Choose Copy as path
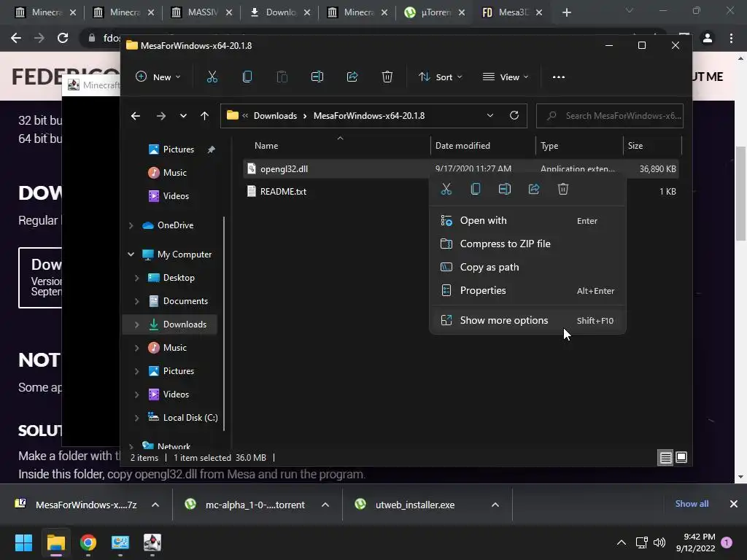 tap(528, 267)
